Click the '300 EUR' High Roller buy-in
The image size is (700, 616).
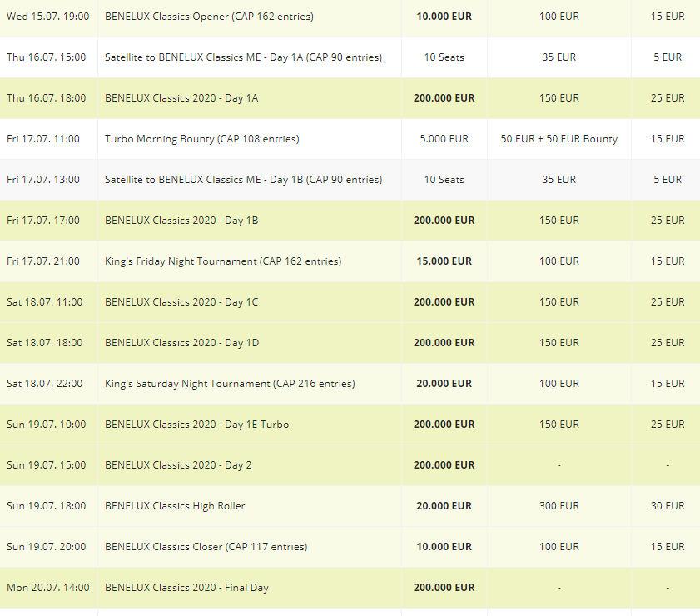click(x=559, y=506)
